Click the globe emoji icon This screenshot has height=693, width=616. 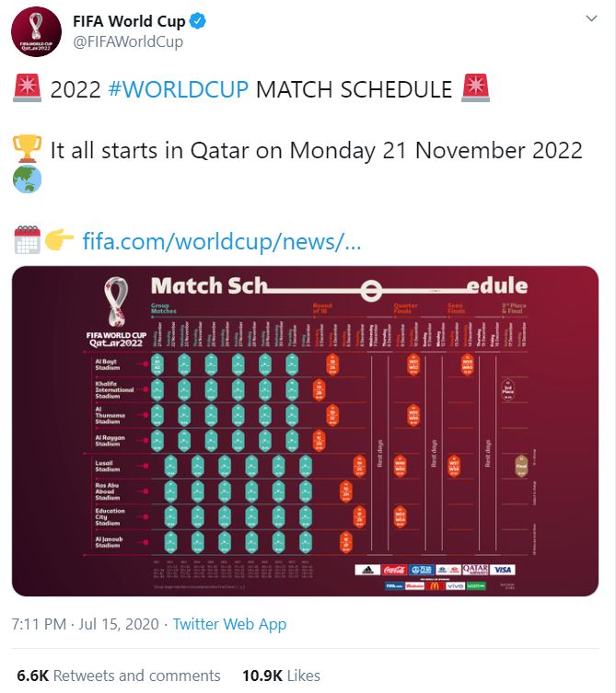pyautogui.click(x=27, y=179)
